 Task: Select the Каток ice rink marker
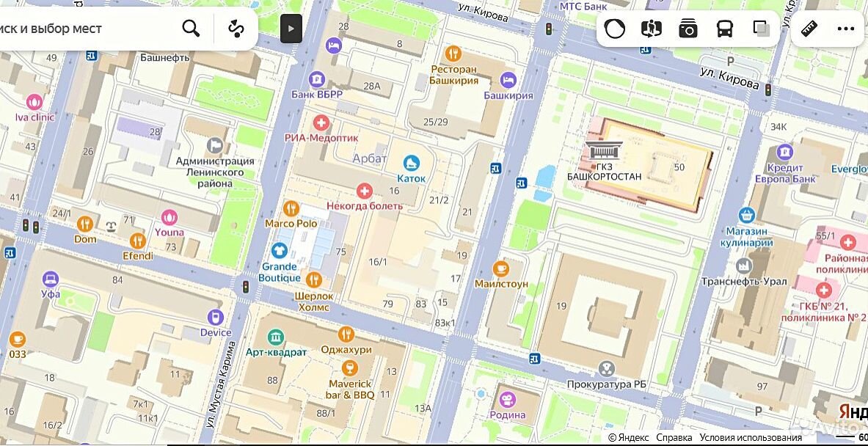412,164
